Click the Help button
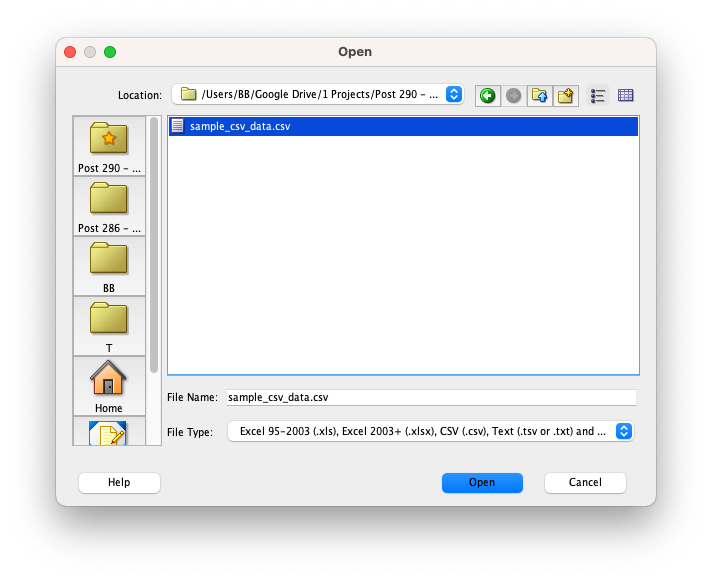Viewport: 712px width, 580px height. point(119,482)
